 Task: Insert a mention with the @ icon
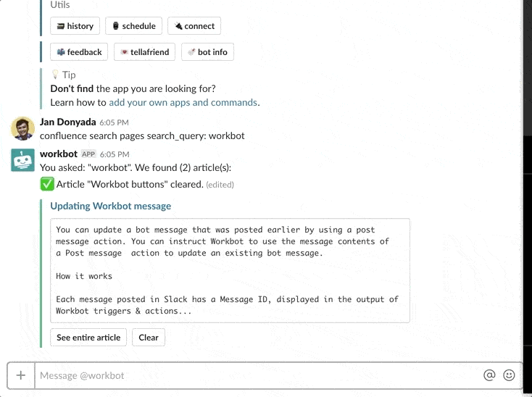pos(489,375)
